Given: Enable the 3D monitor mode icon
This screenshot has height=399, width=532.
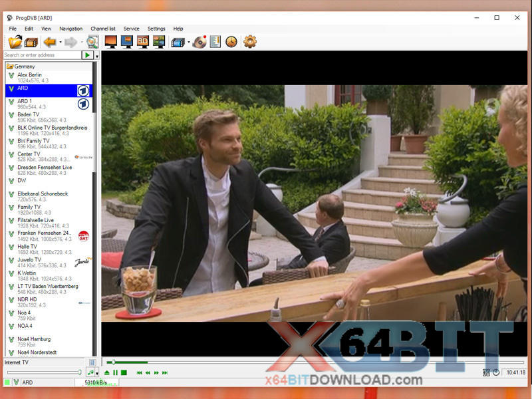Looking at the screenshot, I should click(x=143, y=42).
